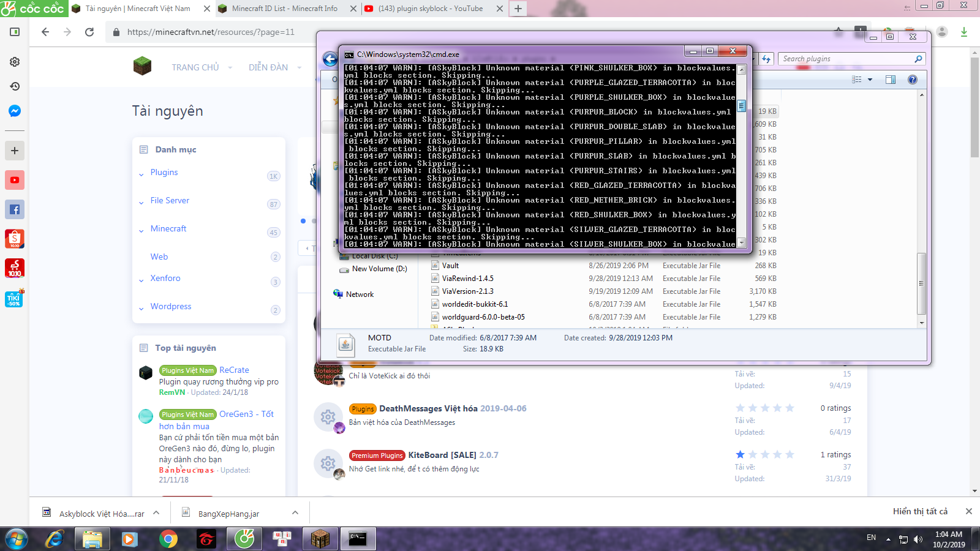Expand the Plugins category chevron
980x551 pixels.
coord(141,175)
